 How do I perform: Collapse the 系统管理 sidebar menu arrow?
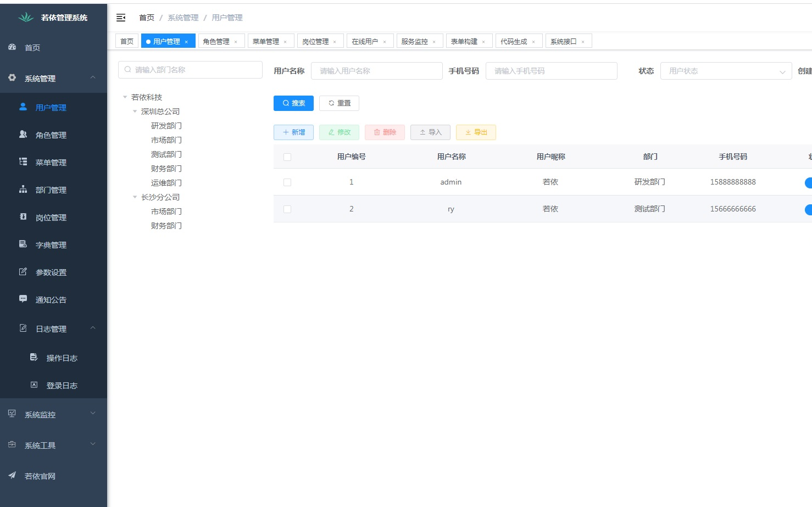tap(93, 77)
